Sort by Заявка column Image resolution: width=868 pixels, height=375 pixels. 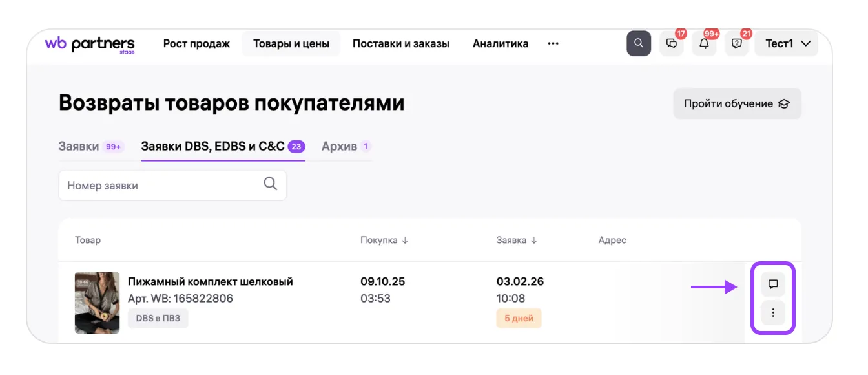point(517,240)
